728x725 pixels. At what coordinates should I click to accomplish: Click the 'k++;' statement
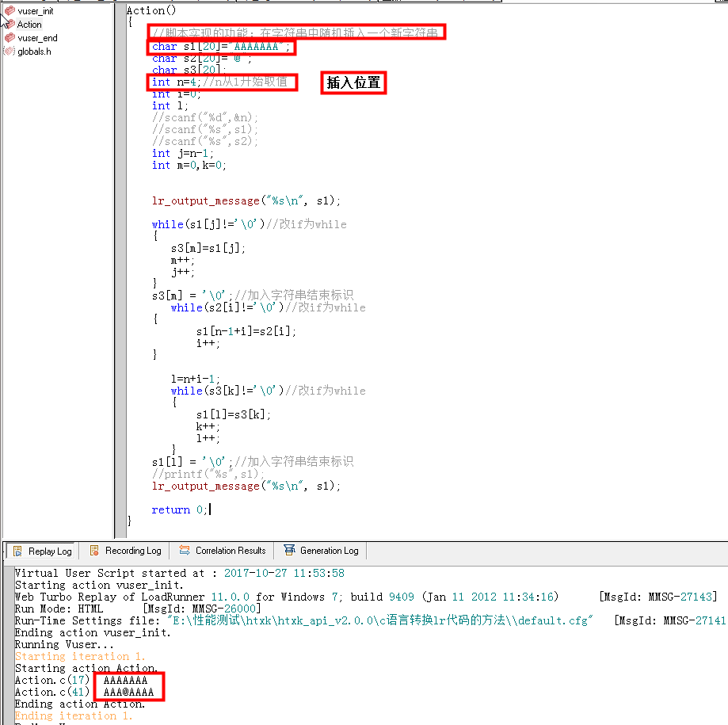(x=208, y=426)
